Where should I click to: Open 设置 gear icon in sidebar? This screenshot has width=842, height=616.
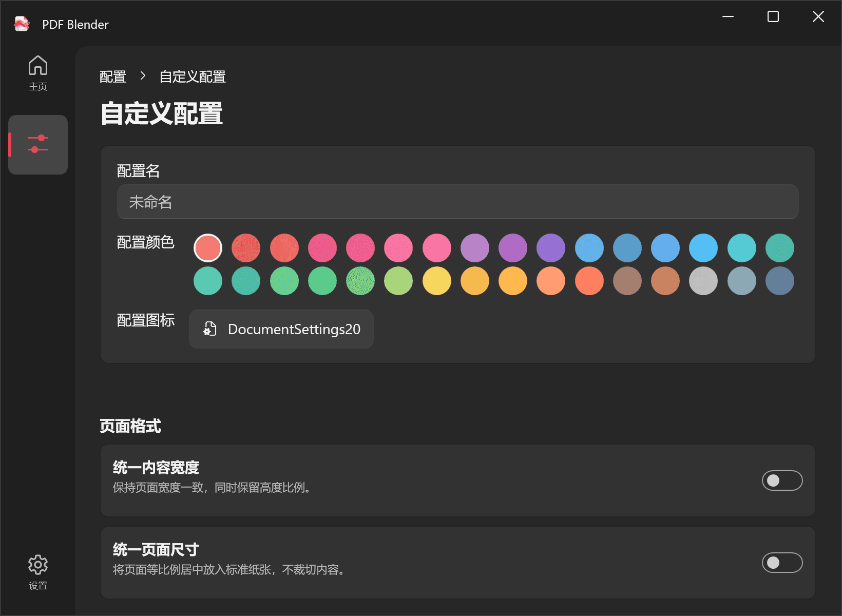(x=38, y=572)
